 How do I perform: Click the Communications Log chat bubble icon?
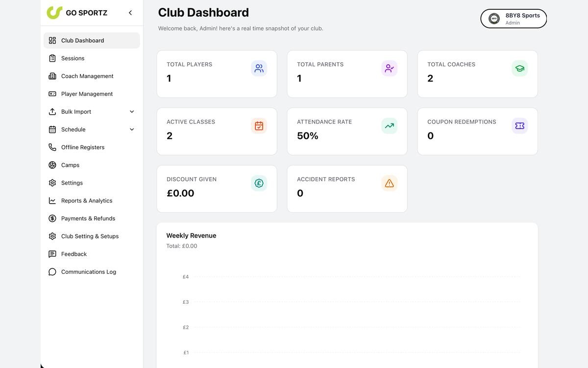(x=52, y=272)
